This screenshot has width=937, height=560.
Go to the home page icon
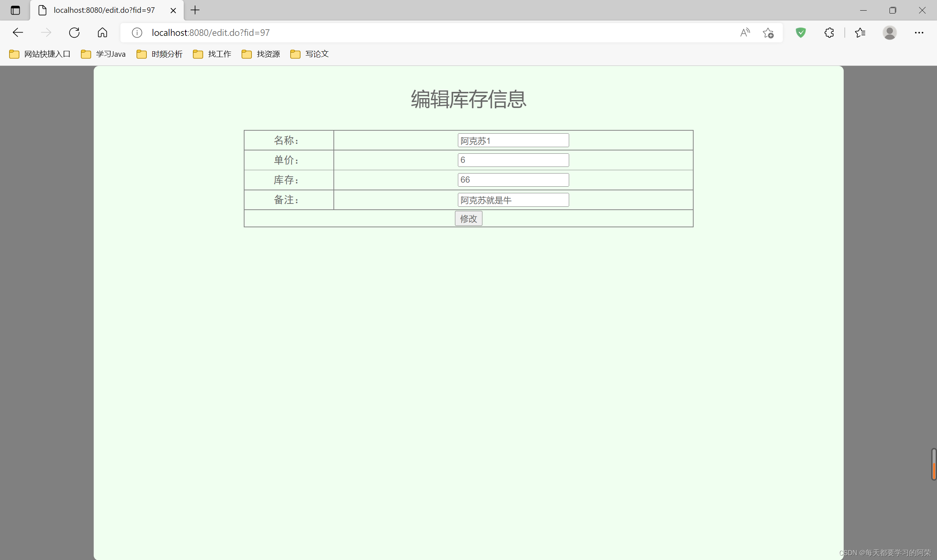[102, 33]
